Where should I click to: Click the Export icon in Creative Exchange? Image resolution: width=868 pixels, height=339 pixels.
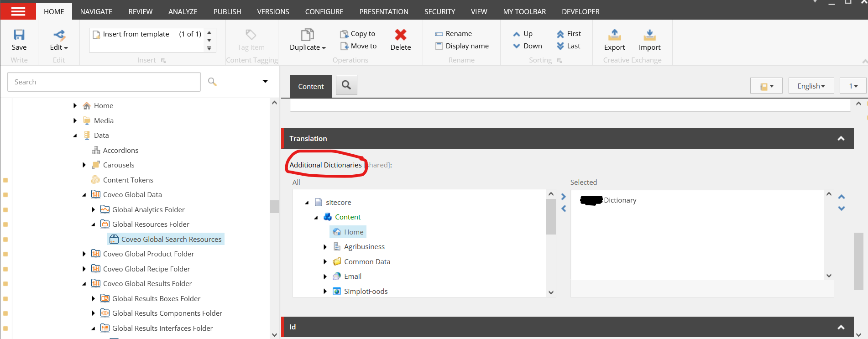tap(614, 35)
